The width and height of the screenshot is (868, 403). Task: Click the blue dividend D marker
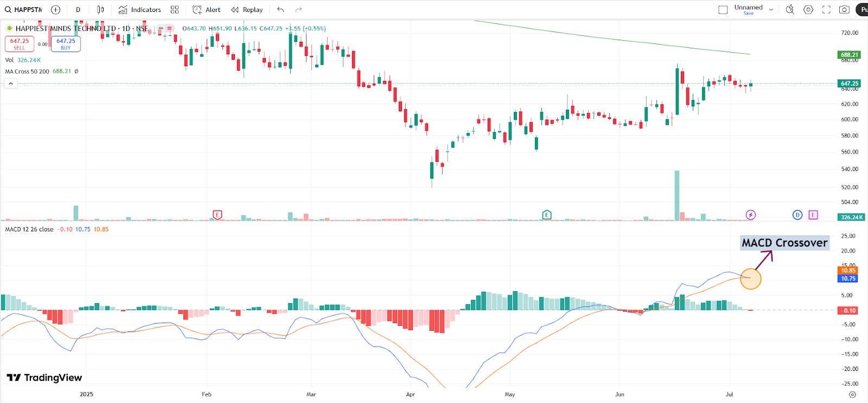(797, 215)
